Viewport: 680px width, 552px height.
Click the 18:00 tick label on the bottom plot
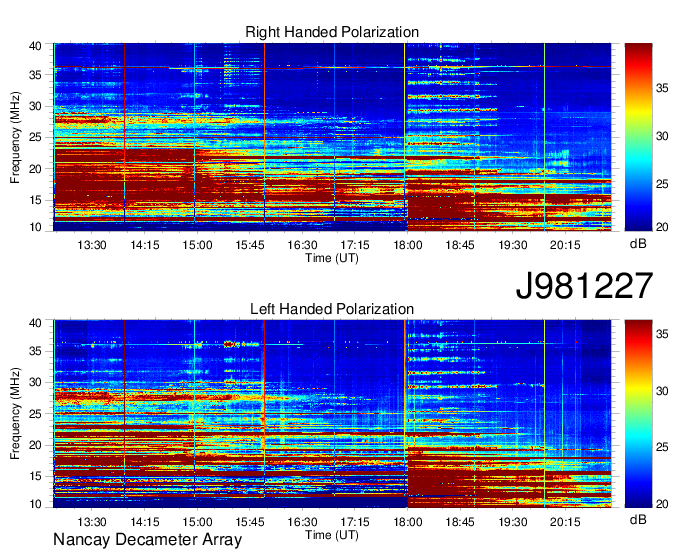click(408, 522)
